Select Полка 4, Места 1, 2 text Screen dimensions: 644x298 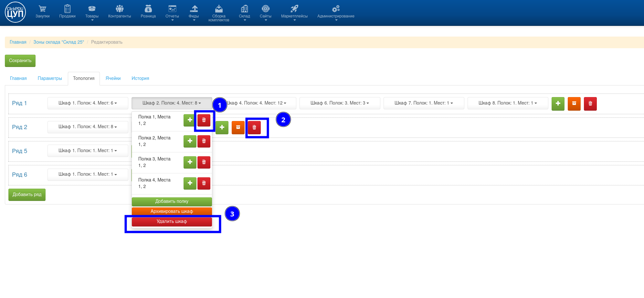point(154,183)
